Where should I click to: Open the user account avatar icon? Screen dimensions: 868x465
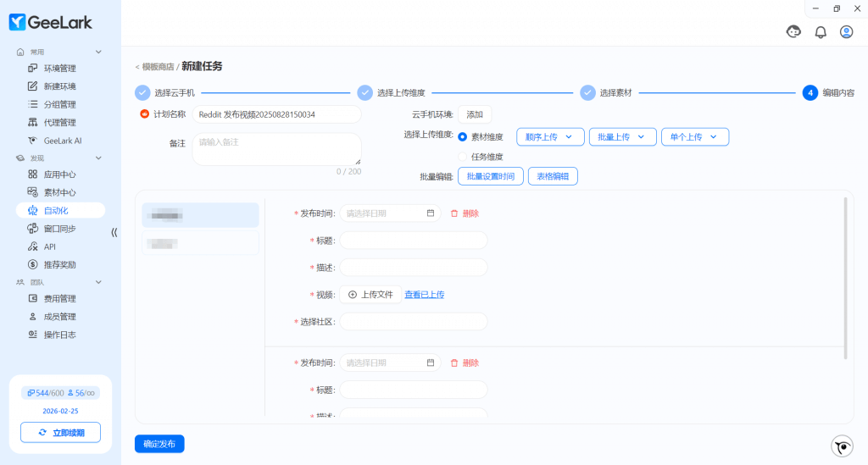tap(846, 32)
